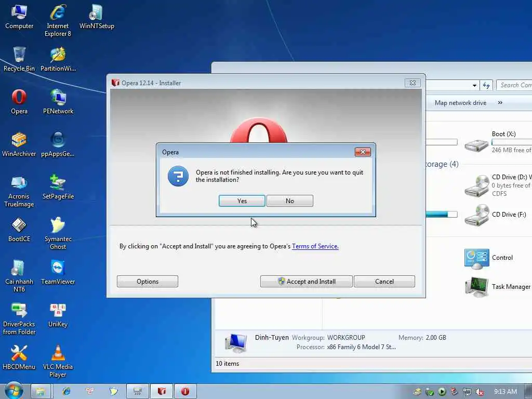This screenshot has height=399, width=532.
Task: Close the Opera 12.14 Installer window
Action: [x=413, y=83]
